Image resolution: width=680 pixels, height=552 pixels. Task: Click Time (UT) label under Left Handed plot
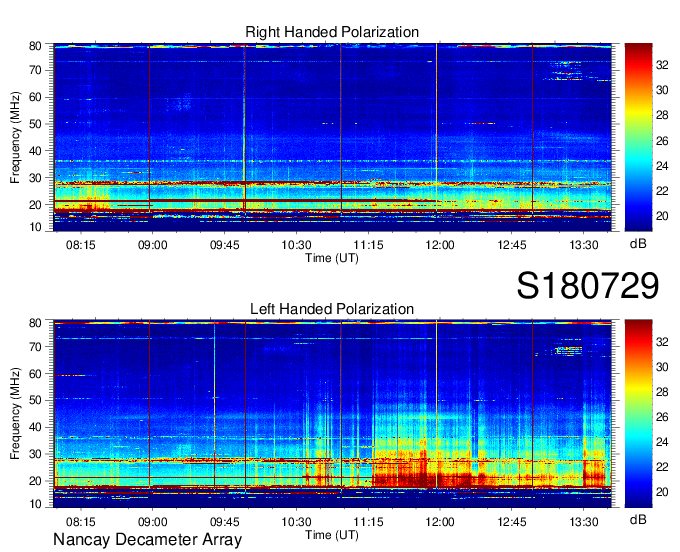(x=332, y=535)
